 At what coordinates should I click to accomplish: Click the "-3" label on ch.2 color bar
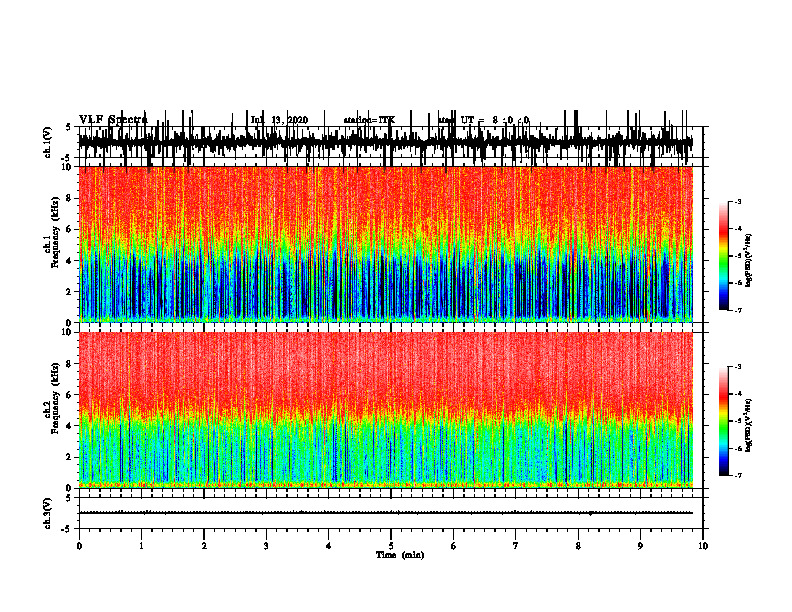point(737,367)
